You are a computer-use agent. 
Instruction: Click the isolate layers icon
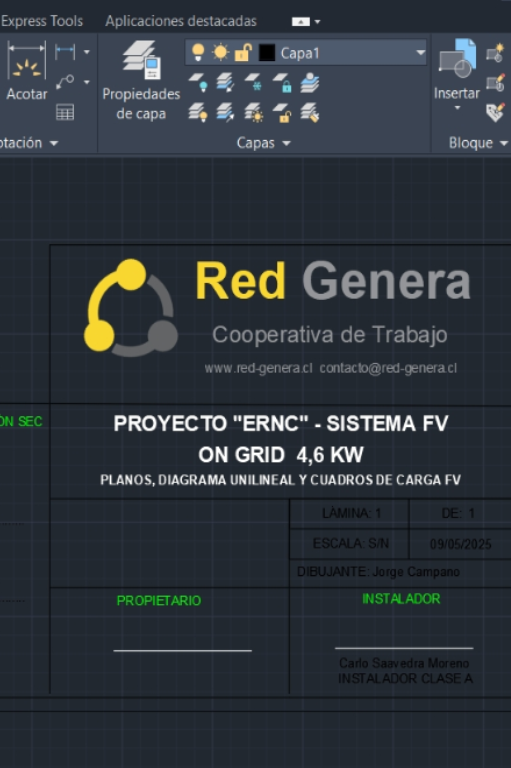click(x=225, y=83)
